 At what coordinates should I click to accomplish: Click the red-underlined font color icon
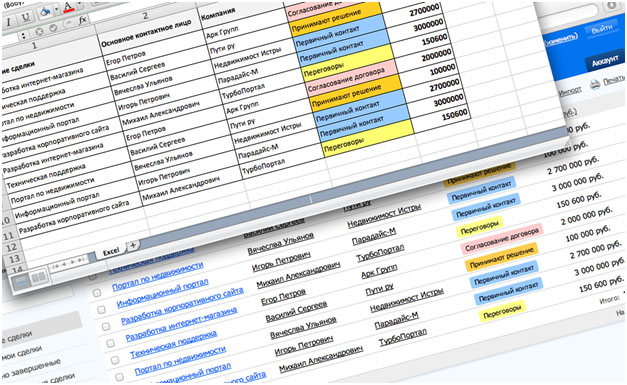click(68, 7)
